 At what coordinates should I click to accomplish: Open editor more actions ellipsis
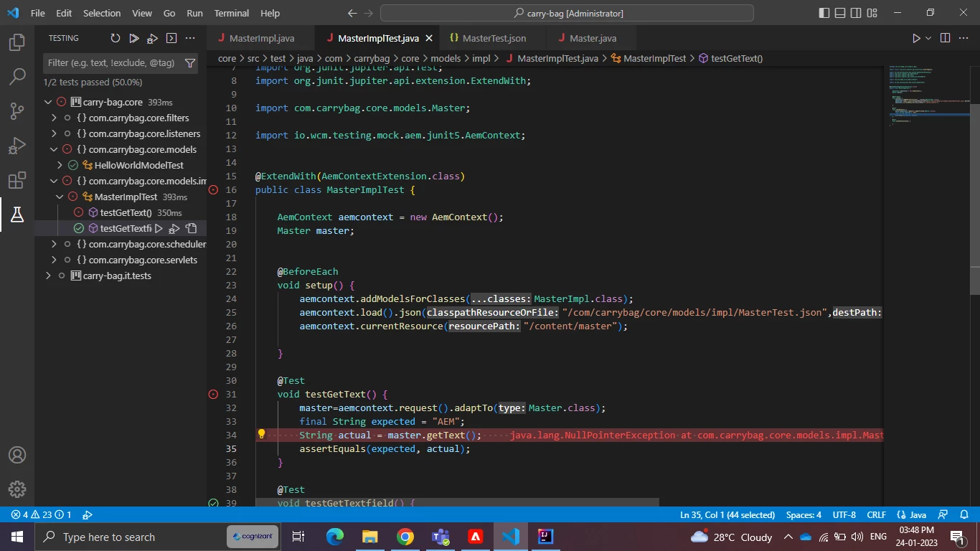964,38
